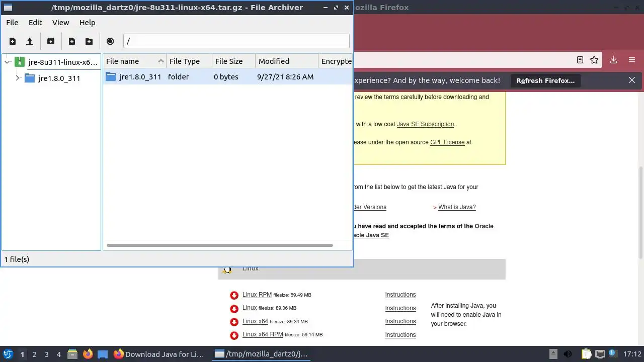
Task: Click the green archive icon in tree root
Action: pyautogui.click(x=20, y=62)
